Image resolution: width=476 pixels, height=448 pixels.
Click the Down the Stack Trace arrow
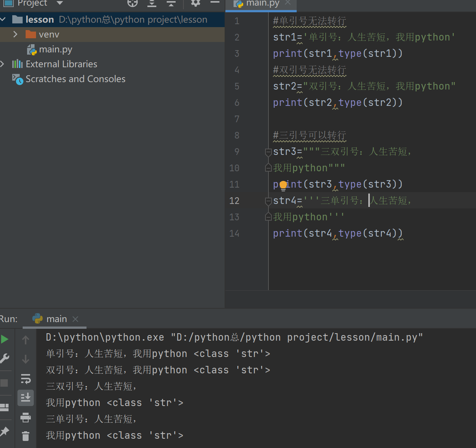(26, 359)
